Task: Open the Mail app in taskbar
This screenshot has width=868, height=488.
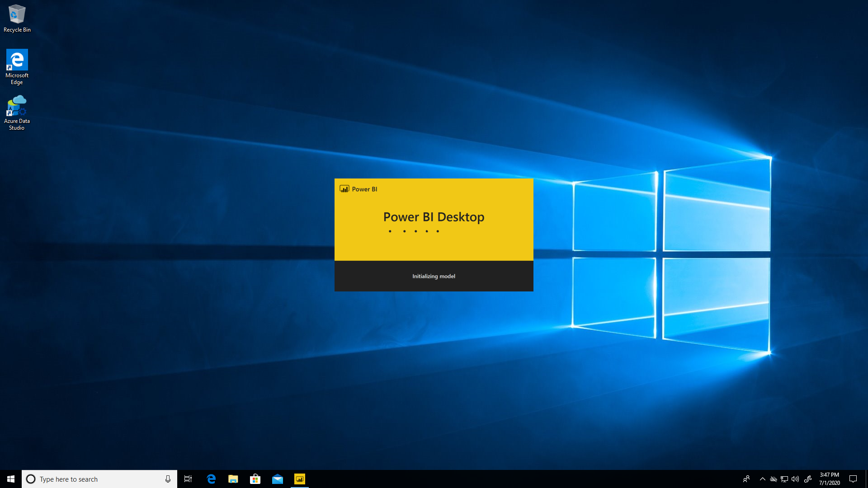Action: [x=277, y=479]
